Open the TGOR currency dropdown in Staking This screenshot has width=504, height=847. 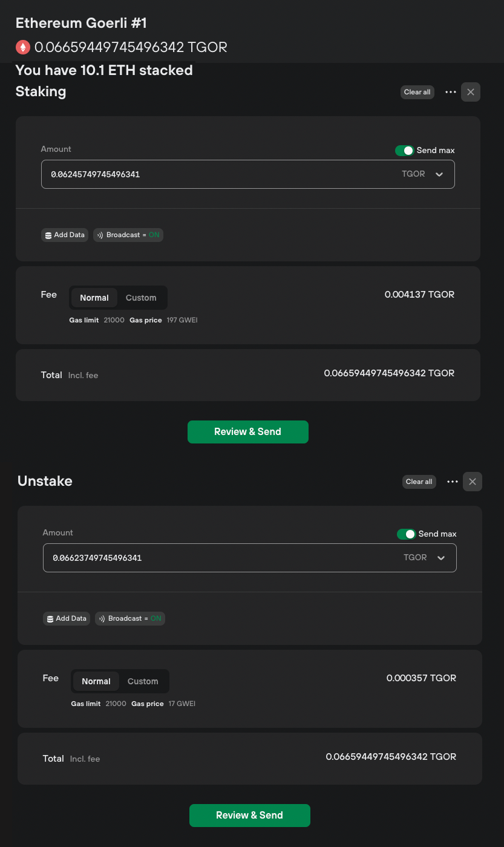pos(424,174)
